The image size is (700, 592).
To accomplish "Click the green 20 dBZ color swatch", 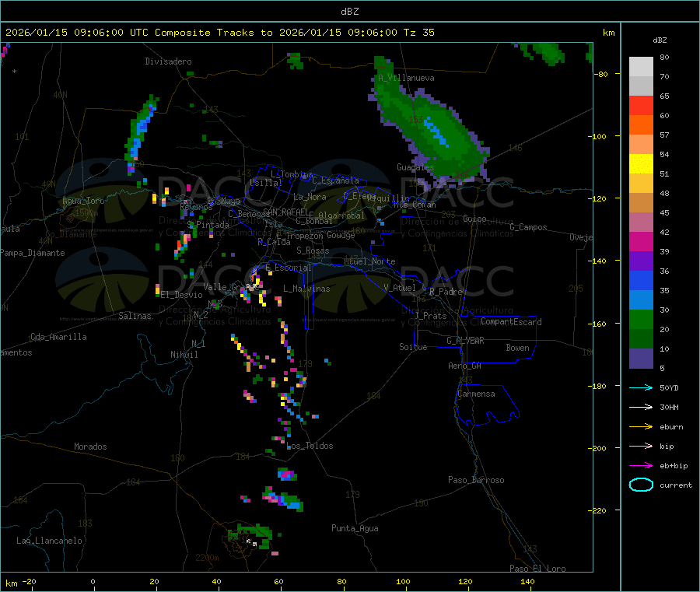I will coord(641,319).
